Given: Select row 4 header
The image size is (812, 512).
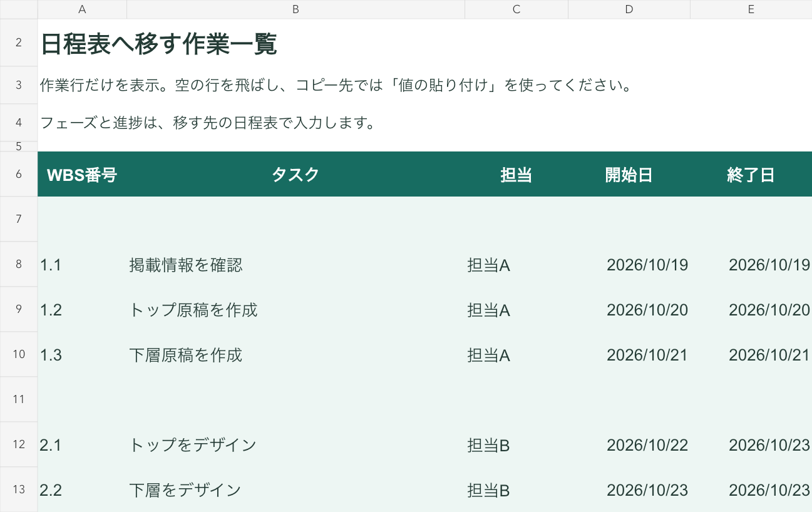Looking at the screenshot, I should click(19, 123).
